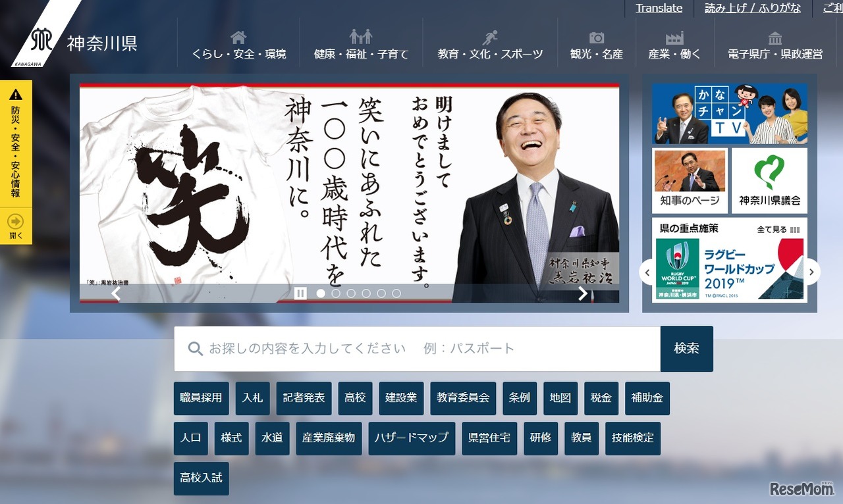This screenshot has height=504, width=843.
Task: Advance the 県の重点施策 carousel with right arrow
Action: [812, 272]
